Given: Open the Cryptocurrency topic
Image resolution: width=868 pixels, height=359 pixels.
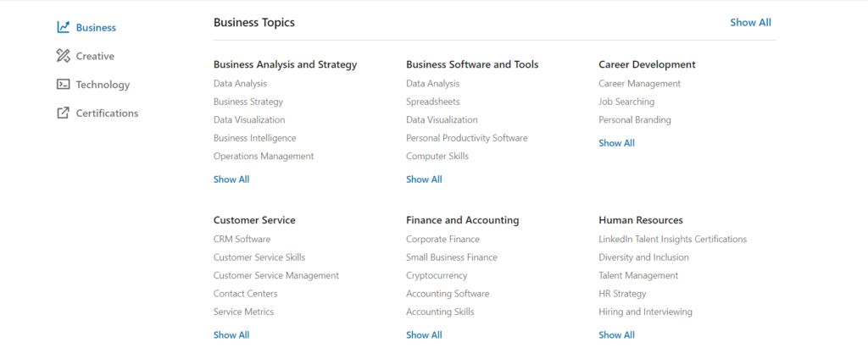Looking at the screenshot, I should 437,276.
